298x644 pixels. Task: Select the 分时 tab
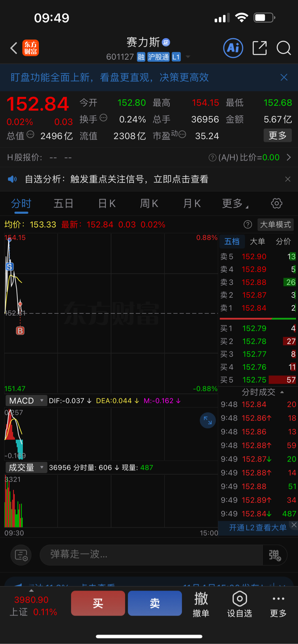[x=21, y=203]
